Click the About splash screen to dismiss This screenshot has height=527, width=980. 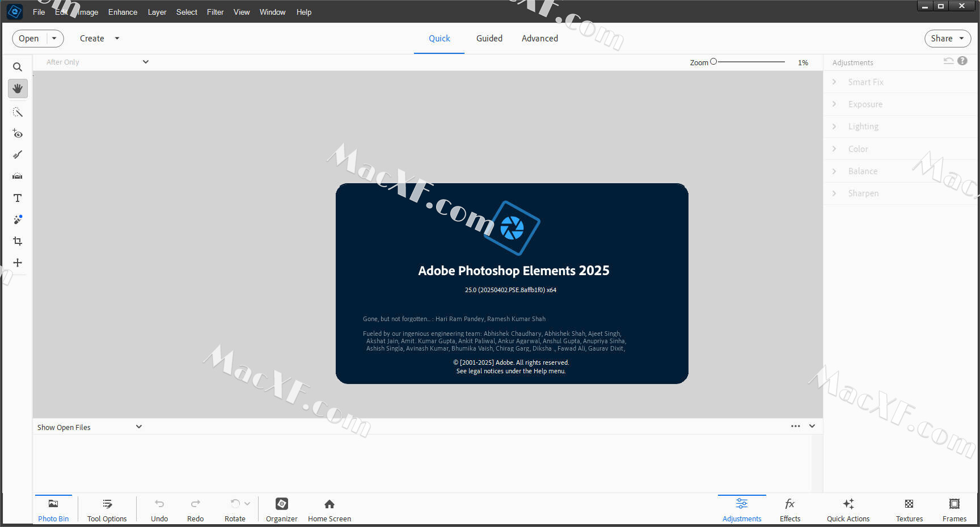coord(512,284)
